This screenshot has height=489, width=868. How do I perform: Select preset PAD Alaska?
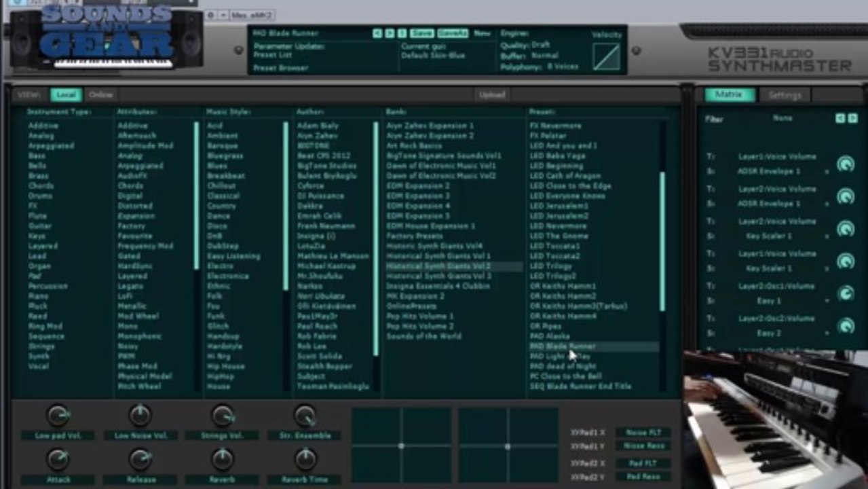[550, 336]
